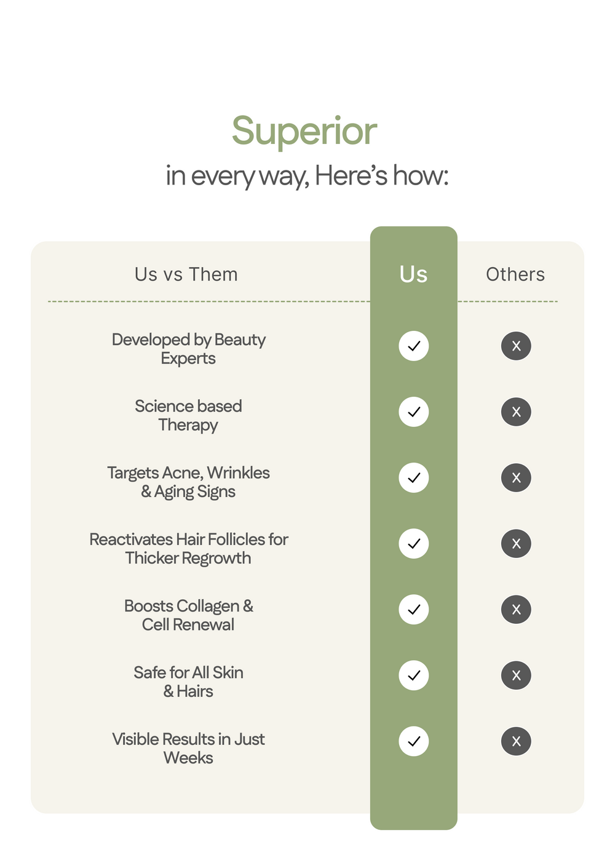Click X icon for Developed by Beauty Experts

(516, 346)
